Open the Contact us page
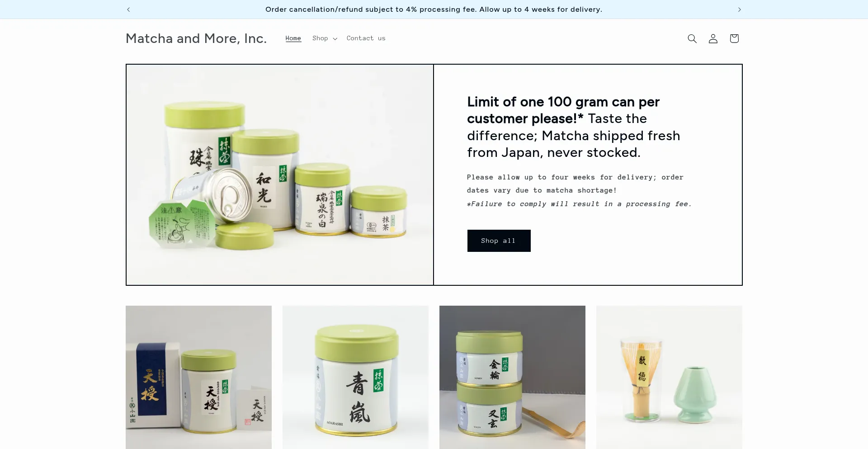Screen dimensions: 868x449 [x=366, y=38]
